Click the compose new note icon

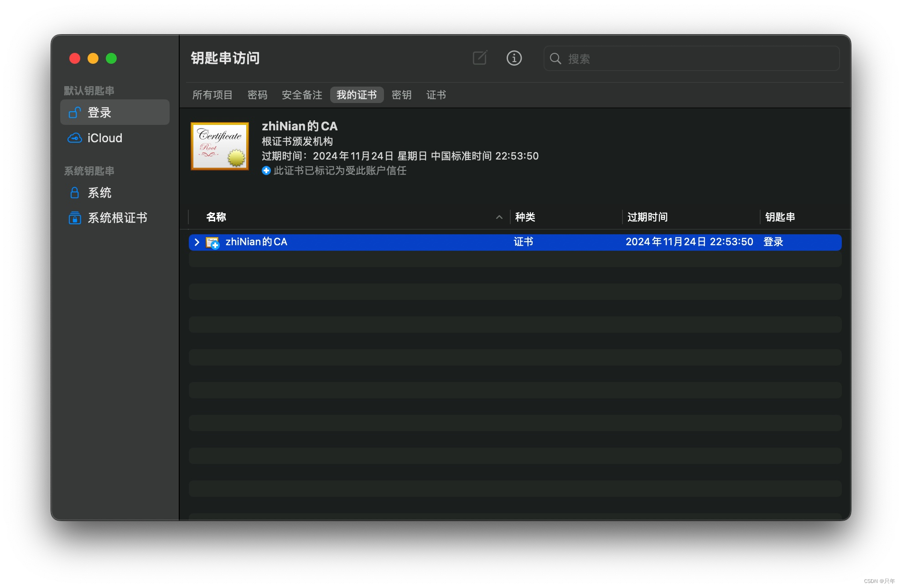coord(480,58)
